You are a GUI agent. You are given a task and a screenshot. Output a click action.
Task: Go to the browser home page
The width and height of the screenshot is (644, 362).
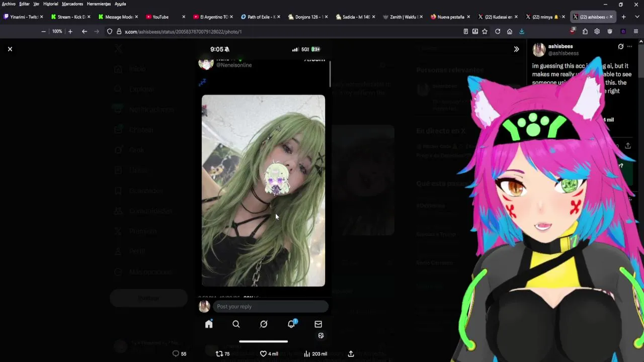pos(510,31)
